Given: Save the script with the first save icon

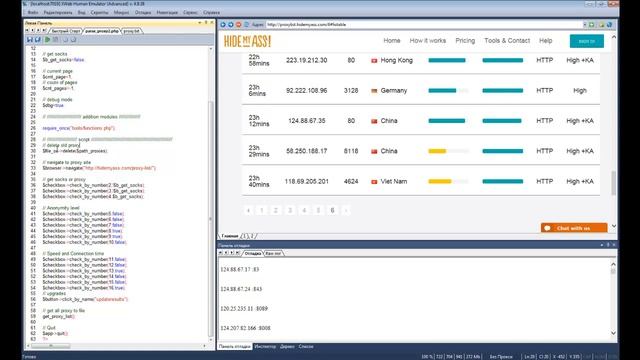Looking at the screenshot, I should point(29,40).
